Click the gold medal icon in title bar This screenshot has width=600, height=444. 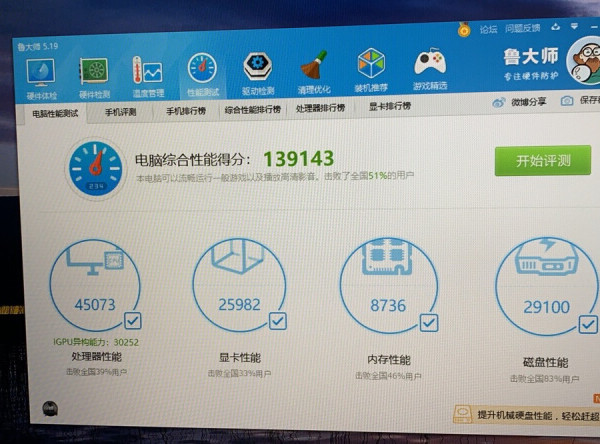pyautogui.click(x=464, y=29)
